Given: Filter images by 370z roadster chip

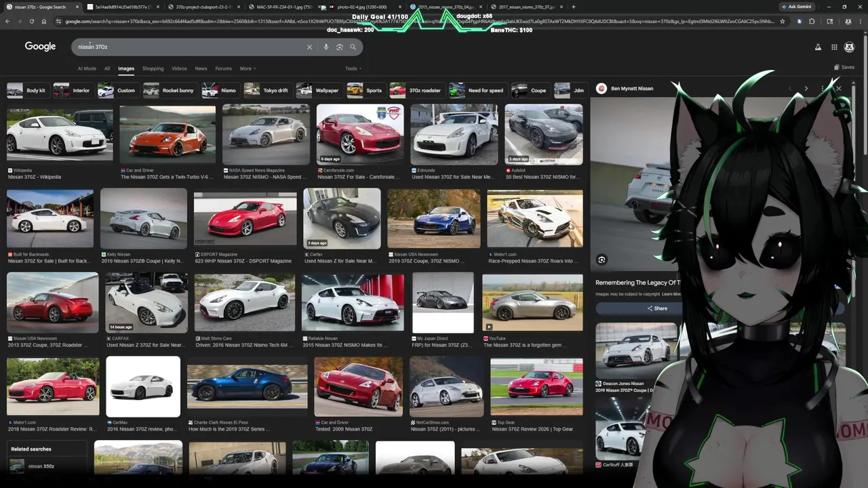Looking at the screenshot, I should (x=416, y=90).
